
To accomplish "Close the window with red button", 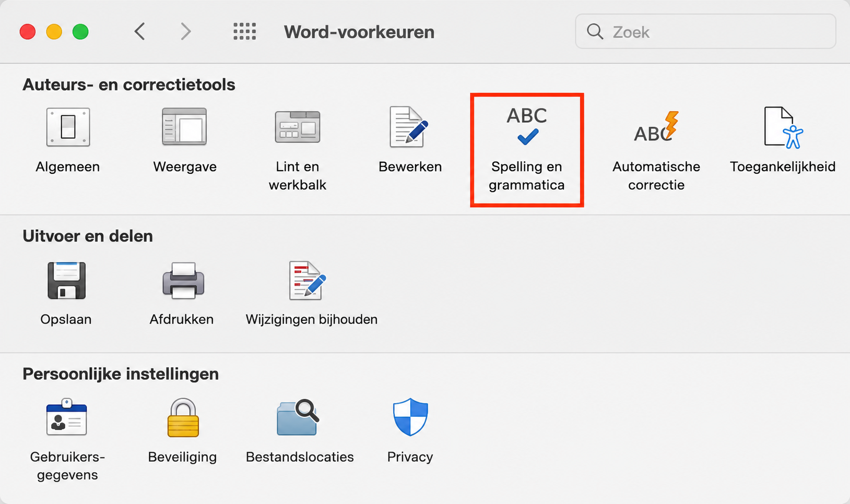I will pyautogui.click(x=28, y=32).
